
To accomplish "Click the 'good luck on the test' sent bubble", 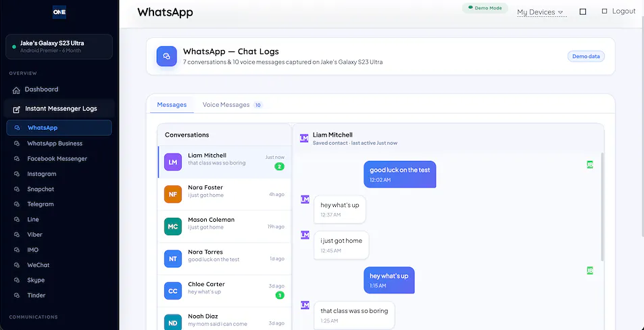I will point(399,174).
